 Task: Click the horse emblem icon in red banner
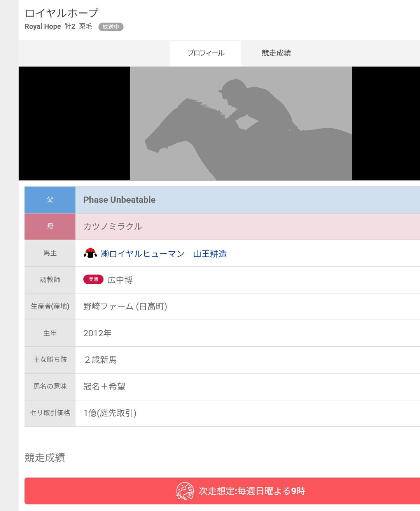pos(185,491)
